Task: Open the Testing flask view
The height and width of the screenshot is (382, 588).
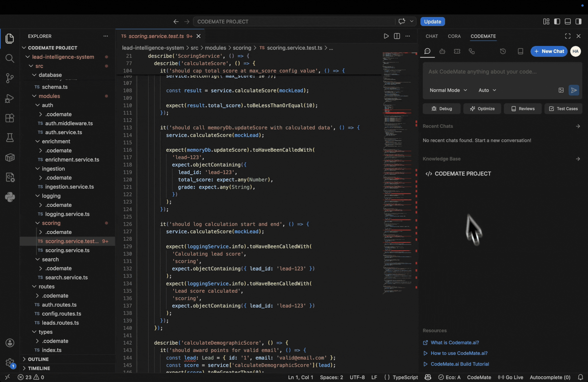Action: tap(10, 138)
